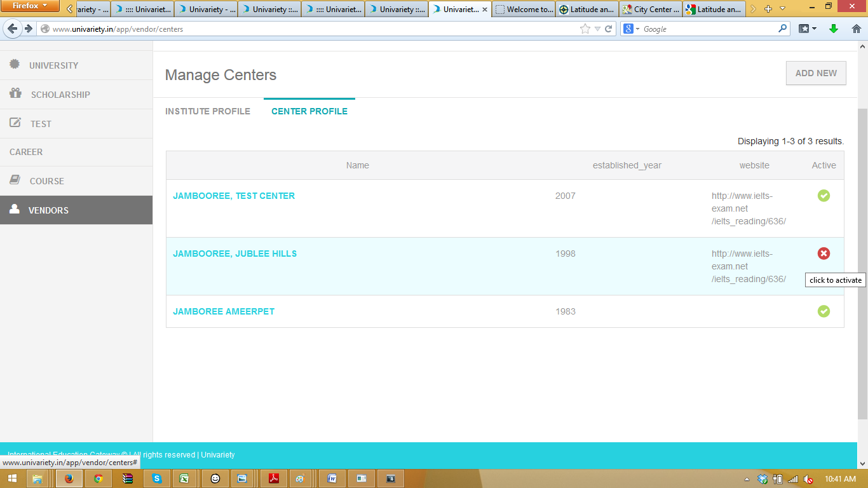
Task: Click the website URL in Jublee Hills row
Action: coord(749,266)
